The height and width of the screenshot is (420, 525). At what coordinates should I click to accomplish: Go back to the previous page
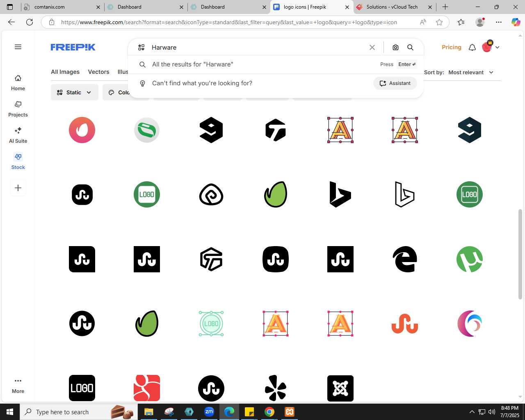(x=11, y=22)
